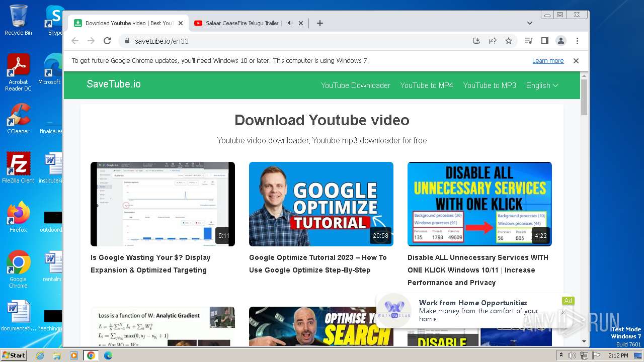This screenshot has height=362, width=644.
Task: Open Optimise Your Search video thumbnail
Action: point(321,326)
